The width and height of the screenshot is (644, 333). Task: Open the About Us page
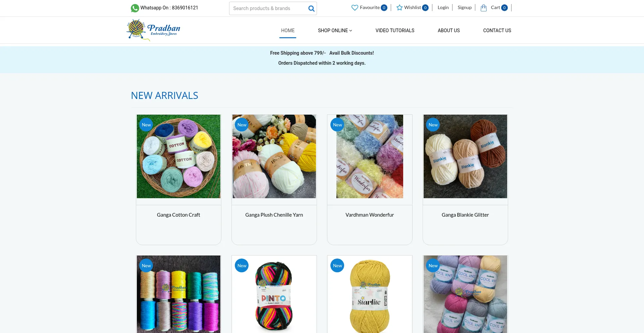tap(448, 31)
